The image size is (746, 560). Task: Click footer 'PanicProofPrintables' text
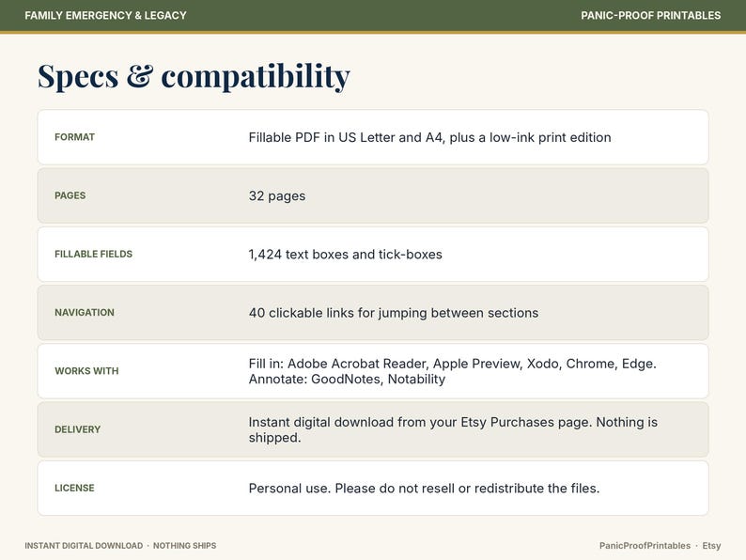point(645,546)
